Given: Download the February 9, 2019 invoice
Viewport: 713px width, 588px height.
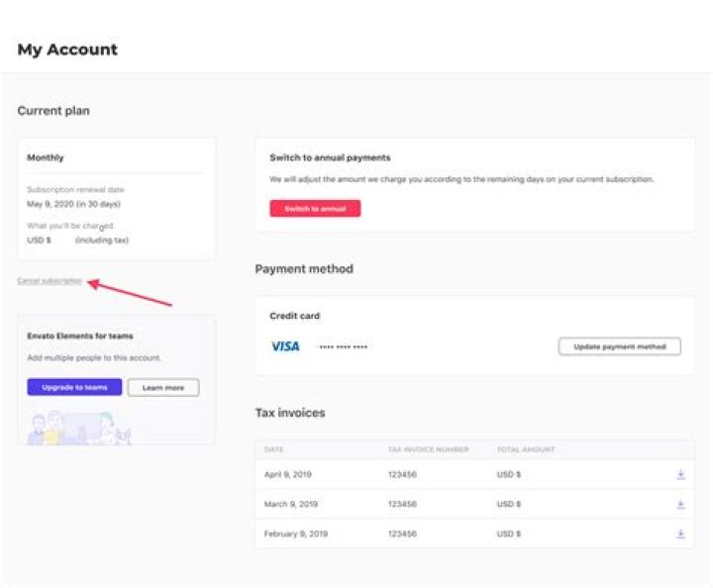Looking at the screenshot, I should pos(680,534).
